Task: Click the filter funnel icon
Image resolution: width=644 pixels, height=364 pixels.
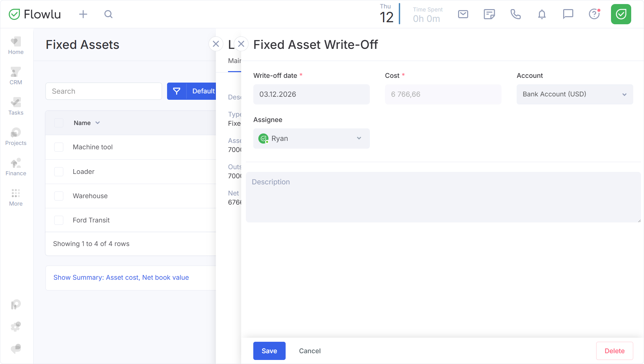Action: (176, 91)
